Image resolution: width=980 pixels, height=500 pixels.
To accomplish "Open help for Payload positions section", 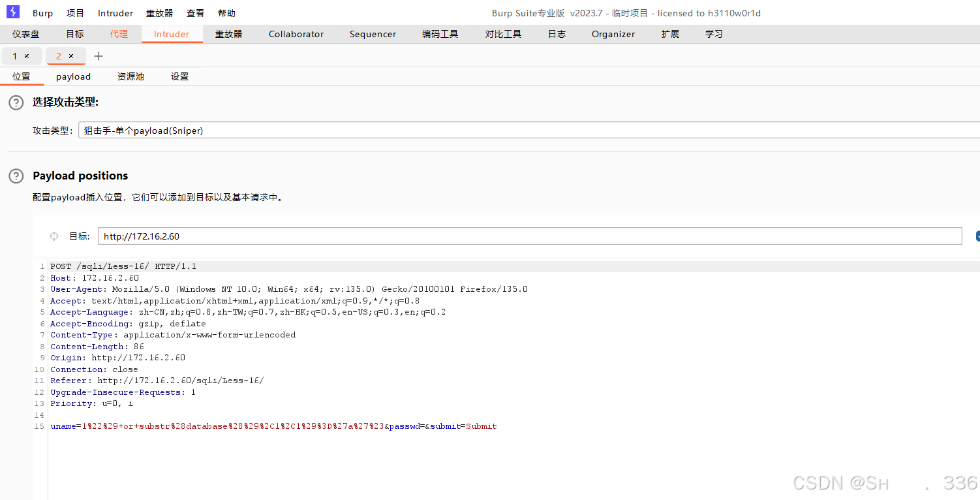I will (16, 176).
